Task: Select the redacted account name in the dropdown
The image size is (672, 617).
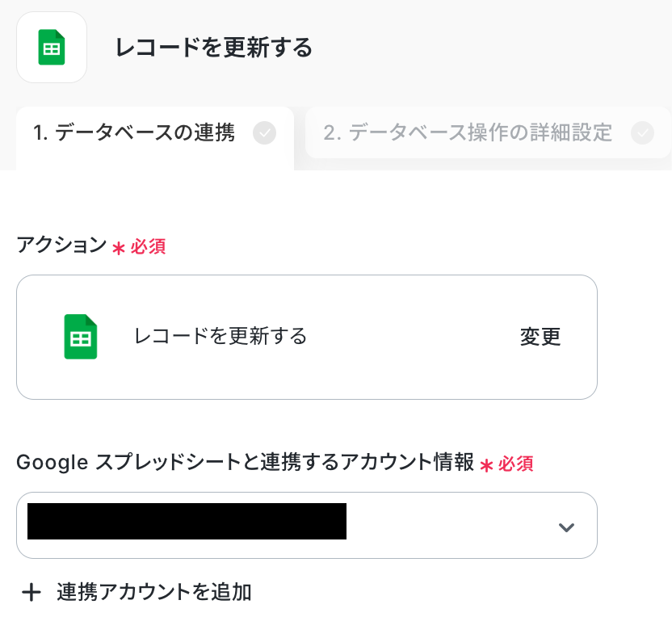Action: pos(187,521)
